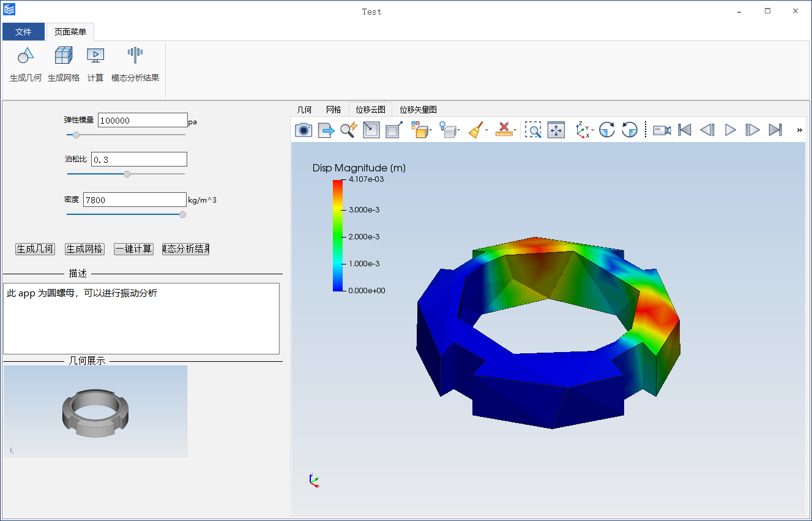Click the 弹性模量 slider handle

tap(76, 135)
